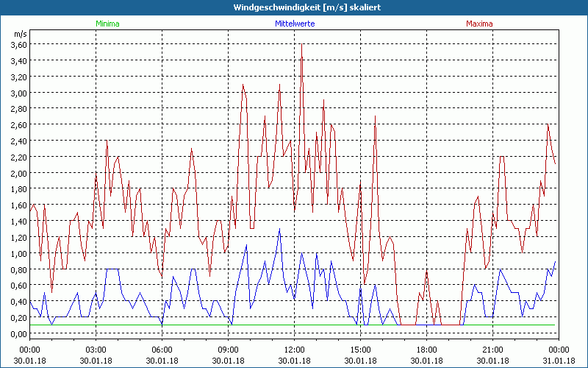Click the 09:00 time marker
588x368 pixels.
coord(228,349)
